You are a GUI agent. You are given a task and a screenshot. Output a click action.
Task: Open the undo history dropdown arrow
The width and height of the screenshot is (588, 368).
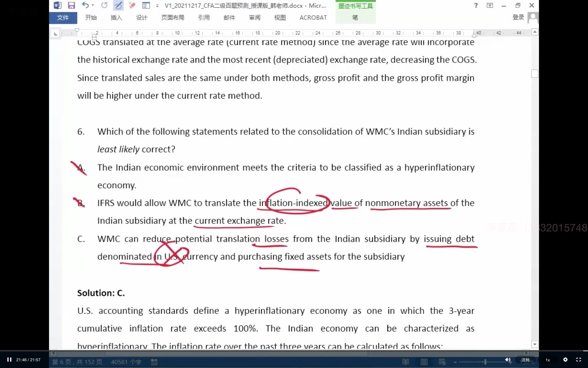93,5
